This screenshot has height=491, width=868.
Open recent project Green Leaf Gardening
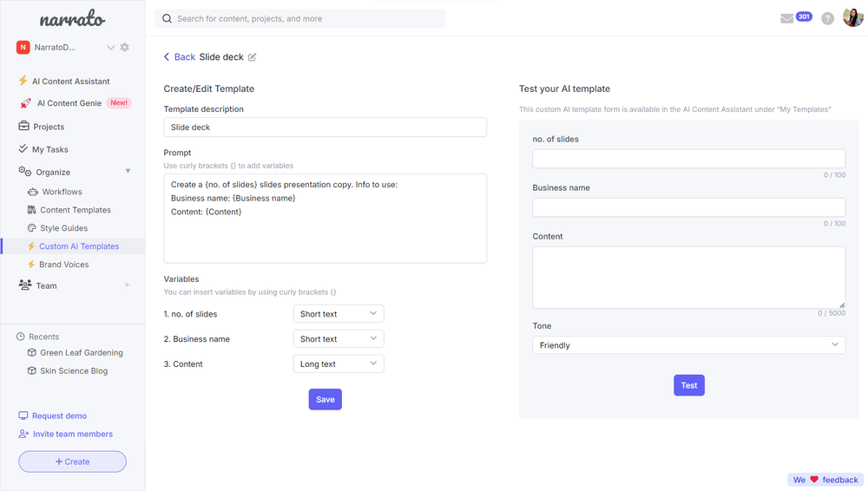coord(82,352)
